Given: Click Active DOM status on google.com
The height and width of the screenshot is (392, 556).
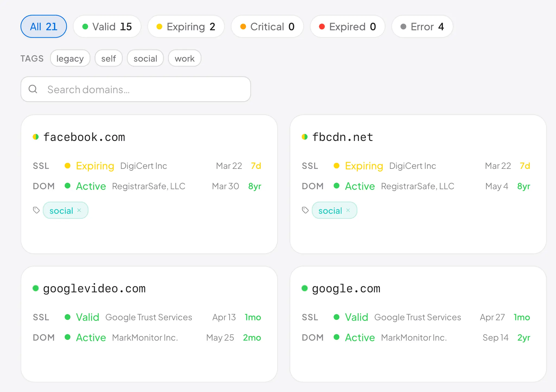Looking at the screenshot, I should click(360, 337).
